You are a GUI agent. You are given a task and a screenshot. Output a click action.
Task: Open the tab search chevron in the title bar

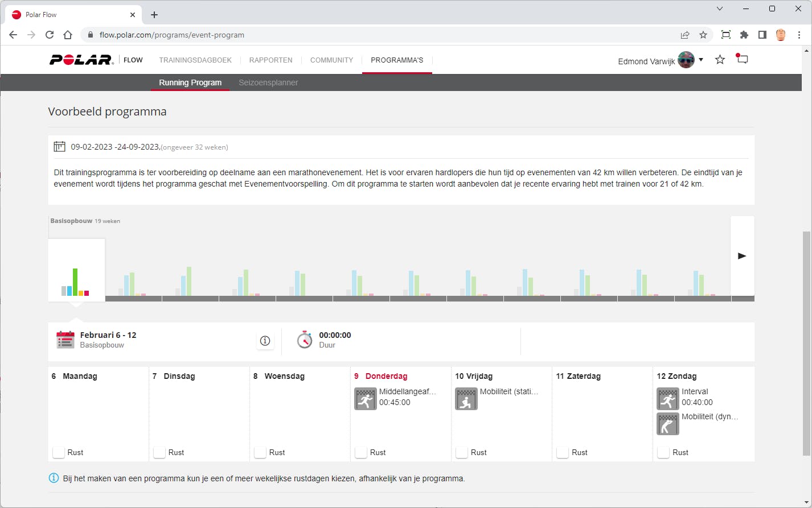(720, 9)
